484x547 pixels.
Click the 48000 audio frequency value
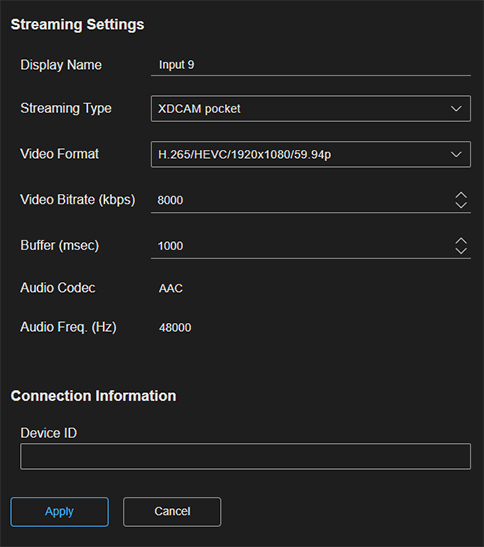pos(175,328)
